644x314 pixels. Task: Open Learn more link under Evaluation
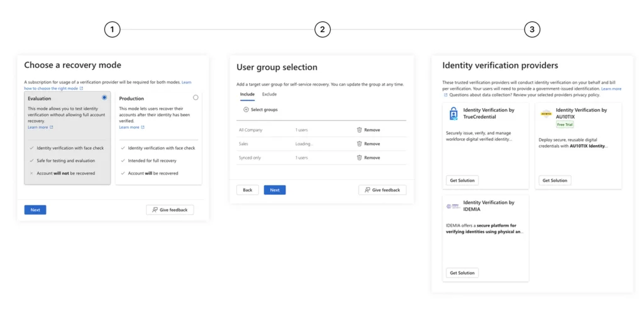[x=39, y=127]
